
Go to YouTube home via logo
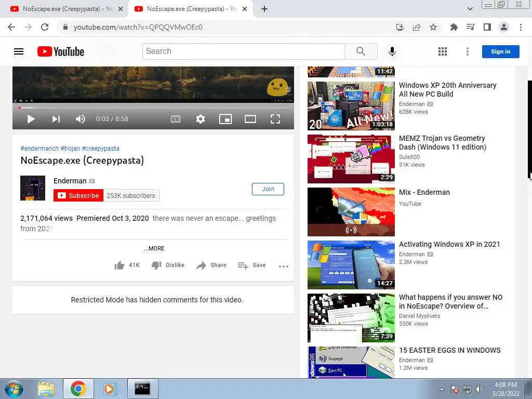coord(61,51)
